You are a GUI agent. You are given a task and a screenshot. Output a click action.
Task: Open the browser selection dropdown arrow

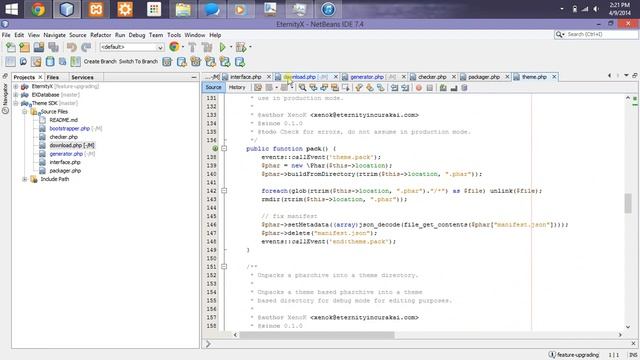coord(183,47)
